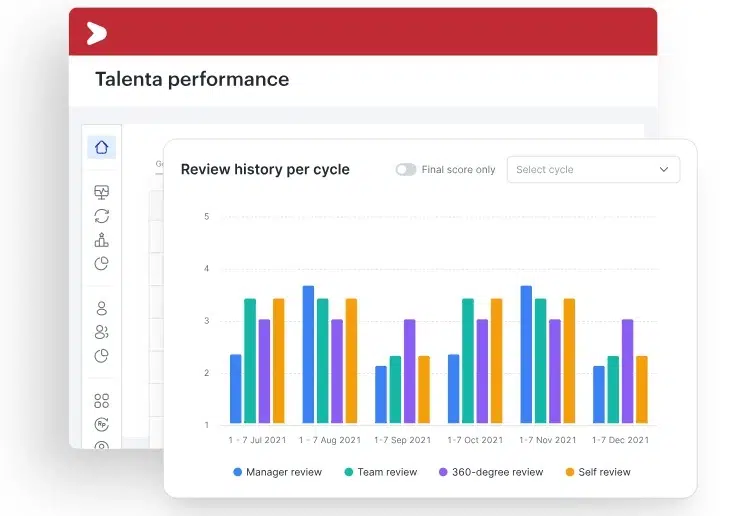
Task: Click the circular refresh arrows sidebar icon
Action: click(101, 216)
